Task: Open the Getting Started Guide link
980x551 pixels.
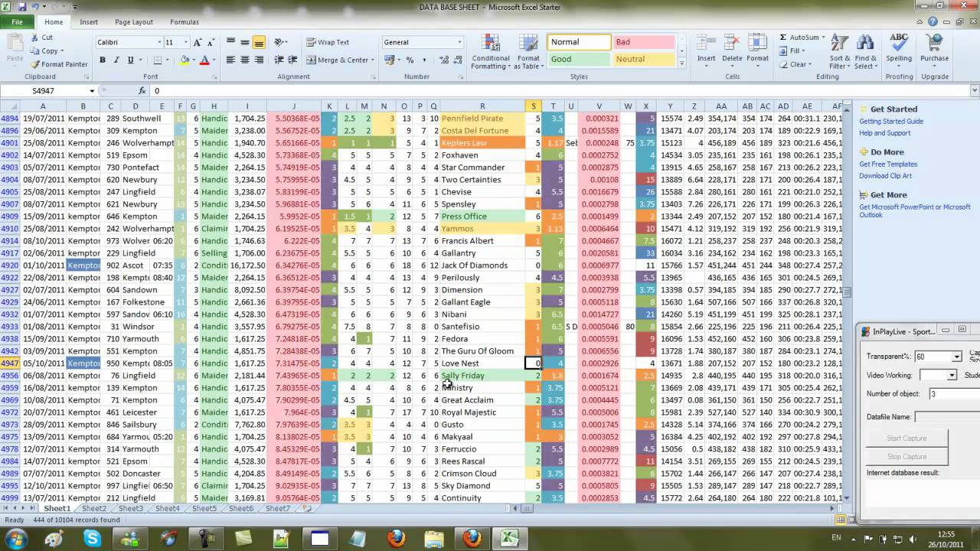Action: point(891,122)
